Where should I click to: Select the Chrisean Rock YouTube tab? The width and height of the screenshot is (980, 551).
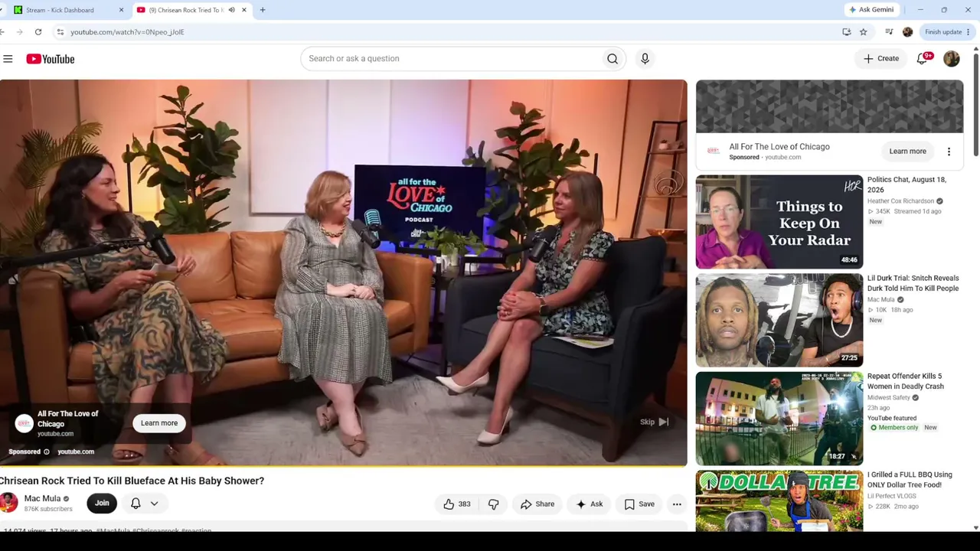pos(191,10)
